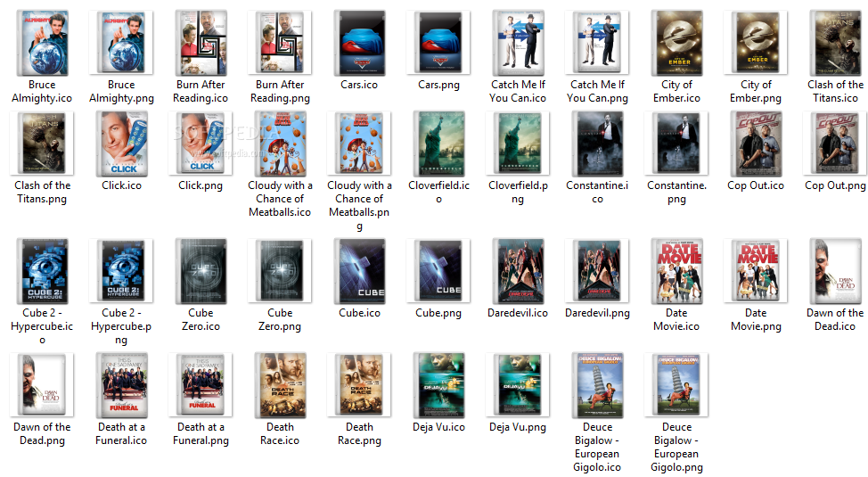
Task: Select Catch Me If You Can.png icon
Action: pyautogui.click(x=597, y=43)
